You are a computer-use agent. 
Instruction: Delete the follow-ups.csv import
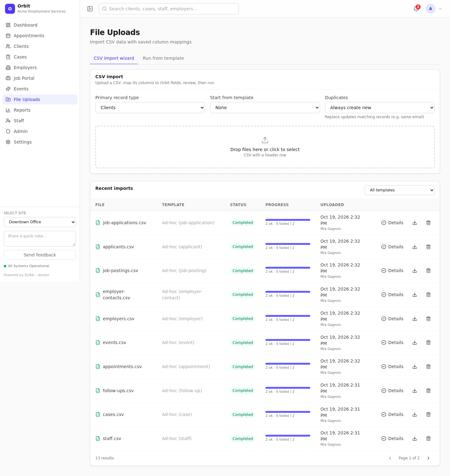tap(428, 391)
